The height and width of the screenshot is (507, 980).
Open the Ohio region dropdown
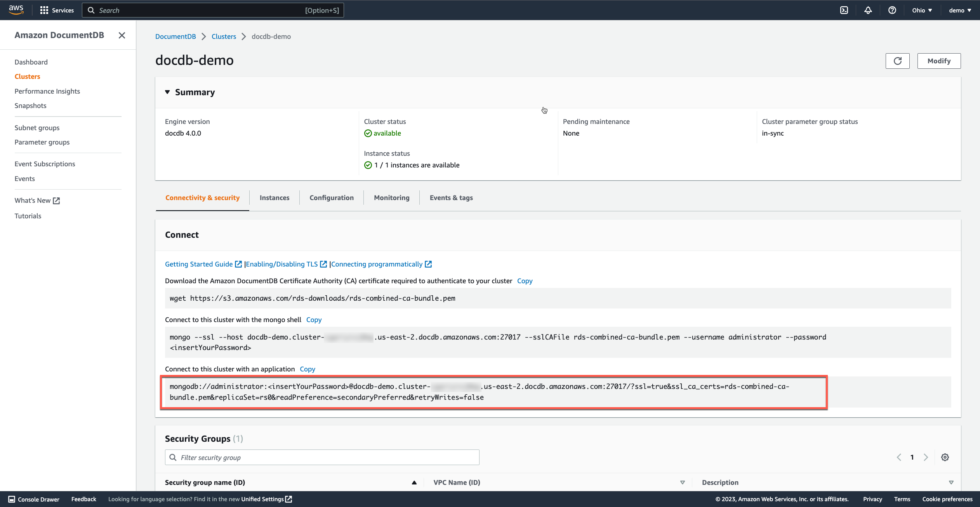pyautogui.click(x=922, y=10)
